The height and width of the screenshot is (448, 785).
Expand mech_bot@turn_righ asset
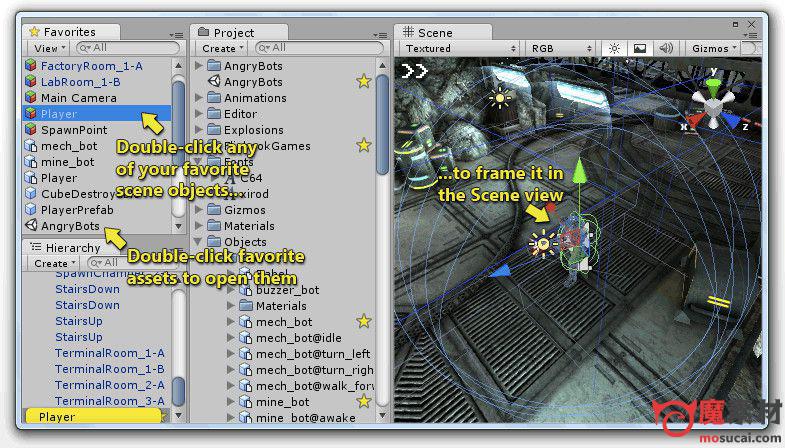coord(231,370)
